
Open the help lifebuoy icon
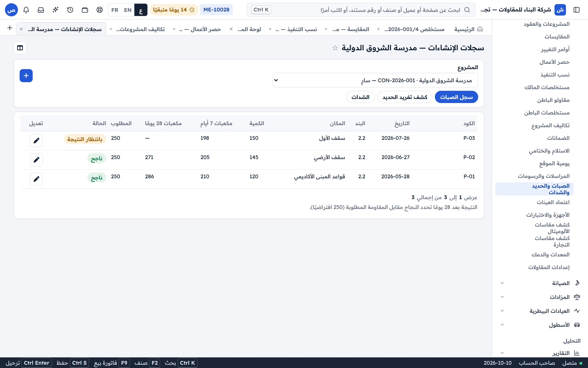pyautogui.click(x=100, y=10)
